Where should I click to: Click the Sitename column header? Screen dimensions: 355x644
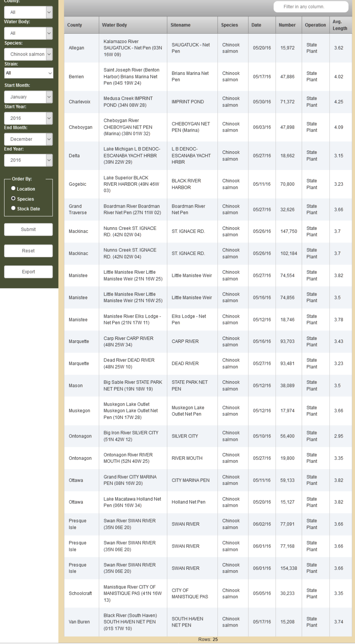pyautogui.click(x=180, y=25)
